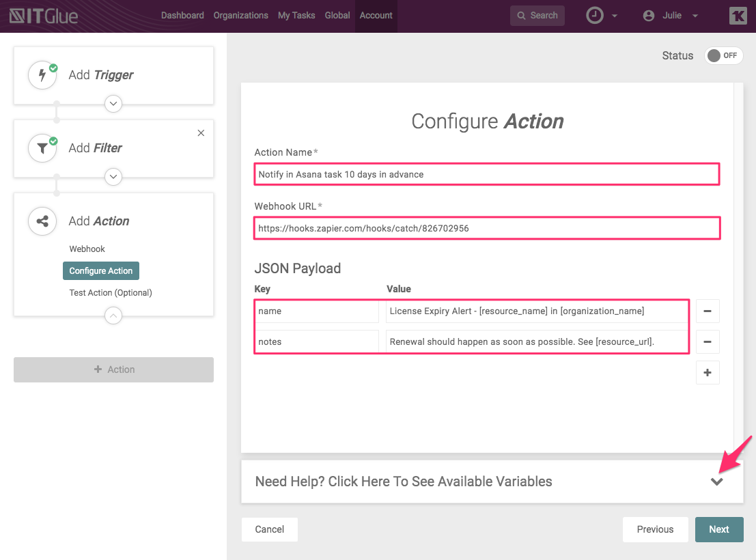Open the Organizations menu
The image size is (756, 560).
click(240, 15)
